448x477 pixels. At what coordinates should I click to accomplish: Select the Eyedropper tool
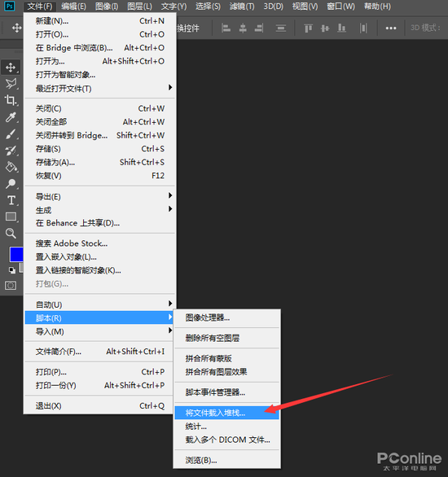click(x=11, y=117)
